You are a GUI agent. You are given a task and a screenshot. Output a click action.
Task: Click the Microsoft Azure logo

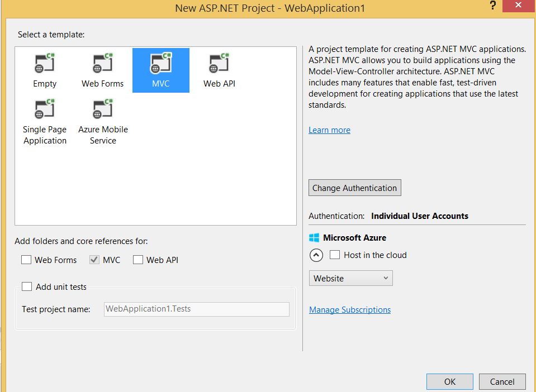pos(314,237)
